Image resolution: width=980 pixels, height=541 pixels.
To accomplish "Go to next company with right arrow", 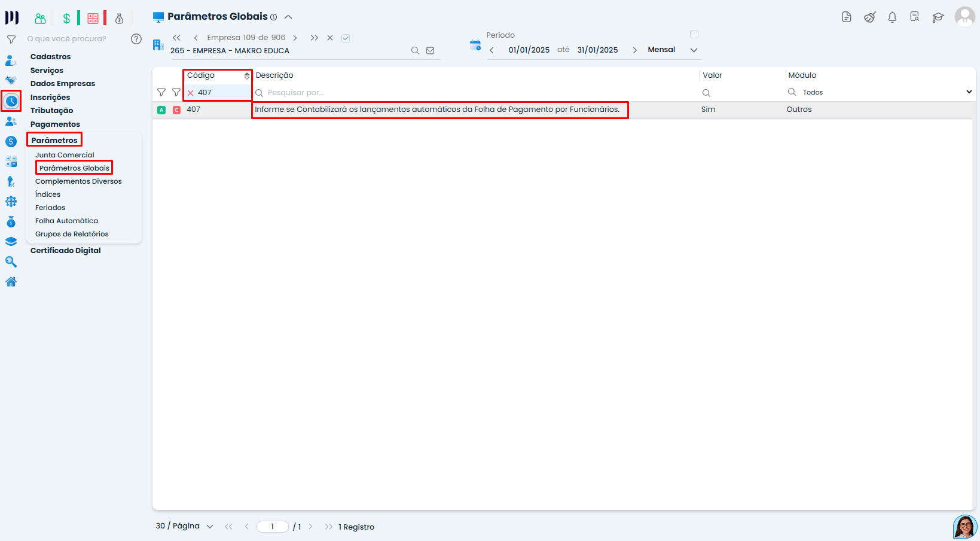I will tap(295, 38).
